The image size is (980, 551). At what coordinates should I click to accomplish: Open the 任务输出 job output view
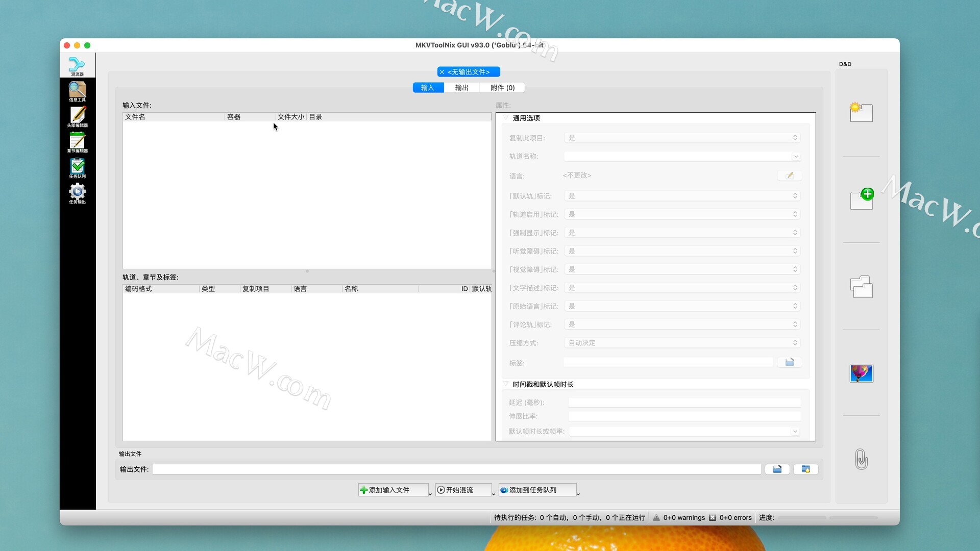pos(77,193)
